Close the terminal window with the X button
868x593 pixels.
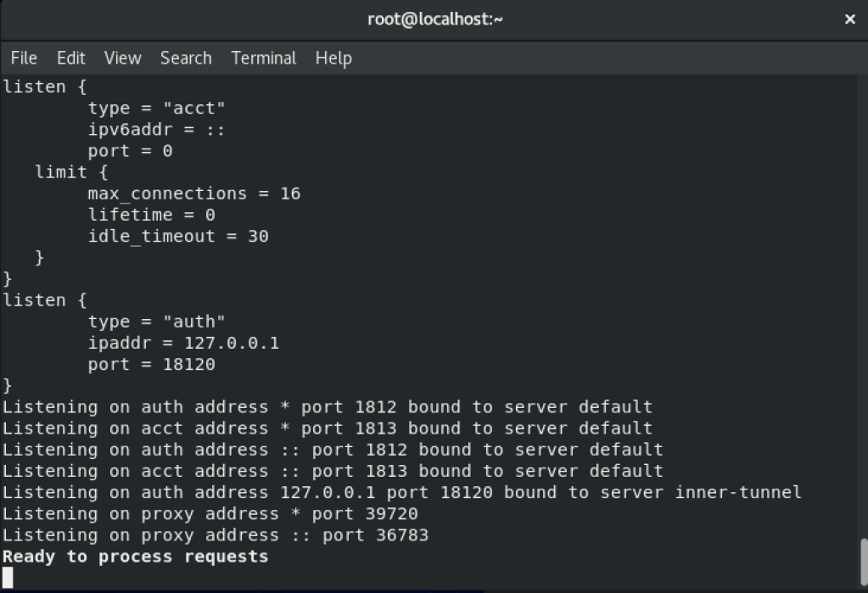point(849,20)
